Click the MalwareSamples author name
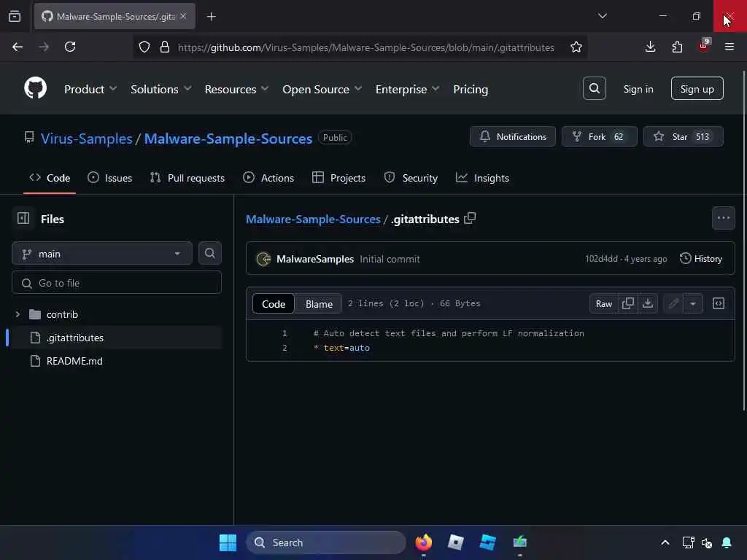Image resolution: width=747 pixels, height=560 pixels. pyautogui.click(x=315, y=259)
